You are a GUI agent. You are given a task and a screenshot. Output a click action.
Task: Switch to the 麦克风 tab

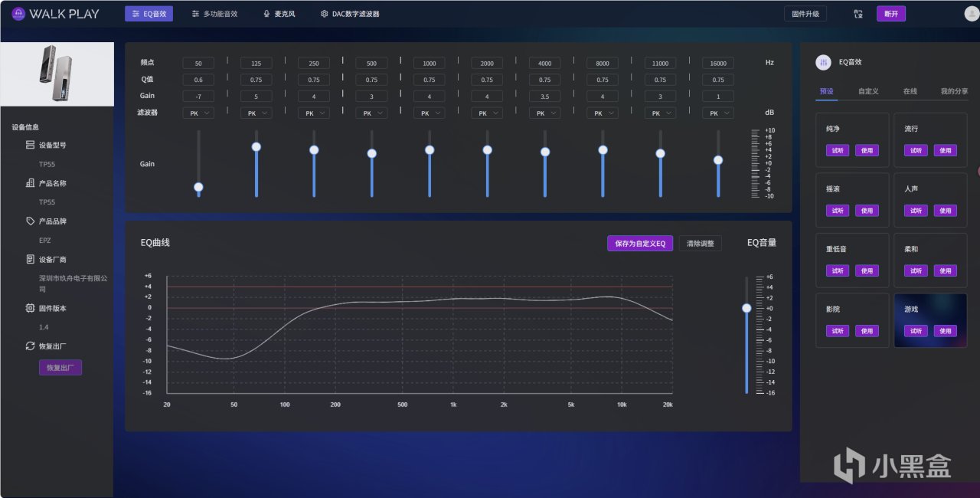(279, 14)
